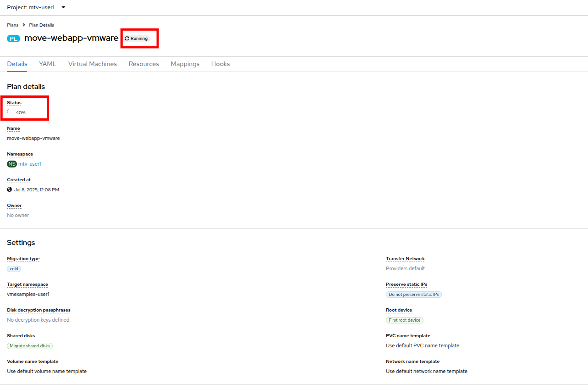The height and width of the screenshot is (390, 588).
Task: Click the breadcrumb chevron separator
Action: pyautogui.click(x=24, y=25)
